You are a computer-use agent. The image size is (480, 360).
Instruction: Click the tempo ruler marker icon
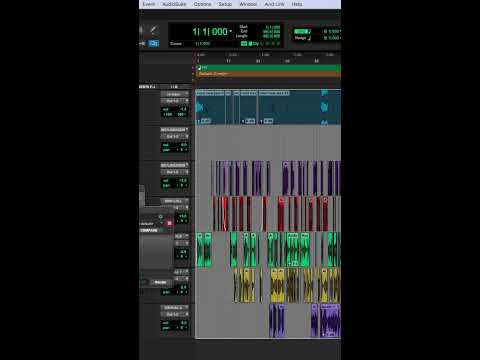[x=200, y=68]
